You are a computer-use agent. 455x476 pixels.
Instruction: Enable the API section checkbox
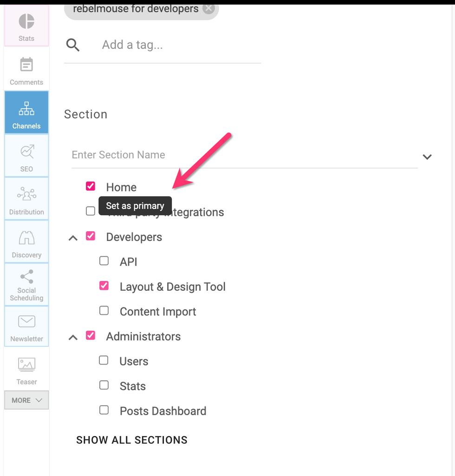(x=104, y=261)
